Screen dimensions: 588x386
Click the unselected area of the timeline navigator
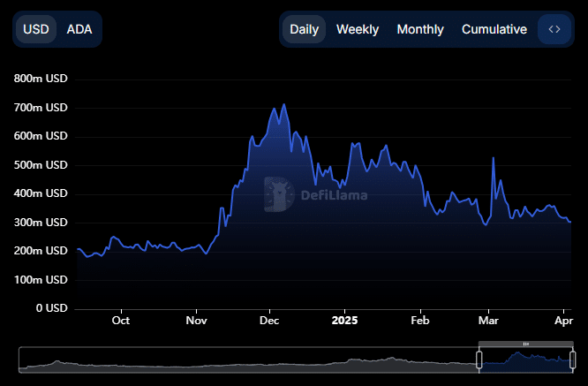(x=247, y=360)
